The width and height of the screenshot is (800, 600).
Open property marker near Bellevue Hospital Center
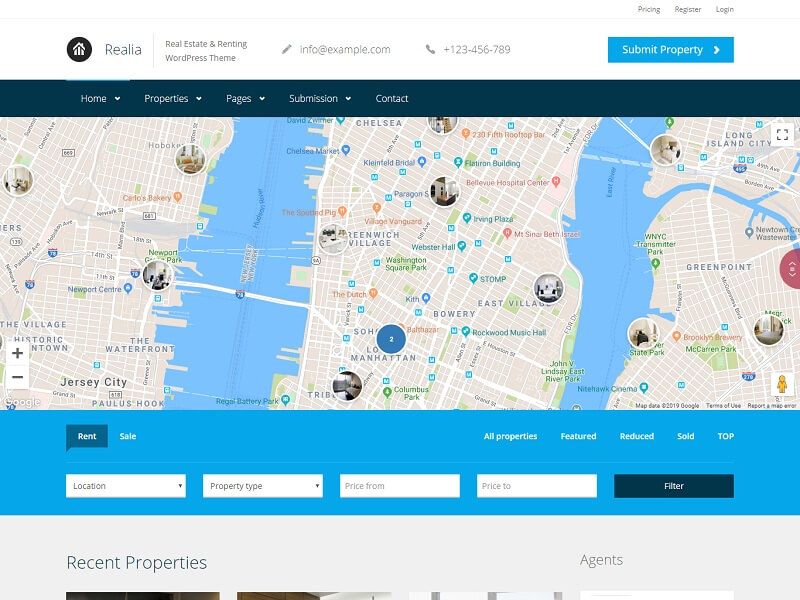pos(444,191)
